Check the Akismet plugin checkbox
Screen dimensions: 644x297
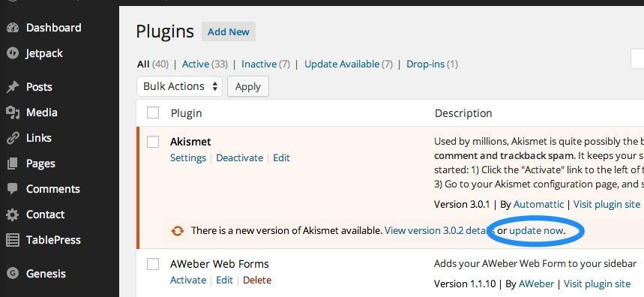point(153,142)
